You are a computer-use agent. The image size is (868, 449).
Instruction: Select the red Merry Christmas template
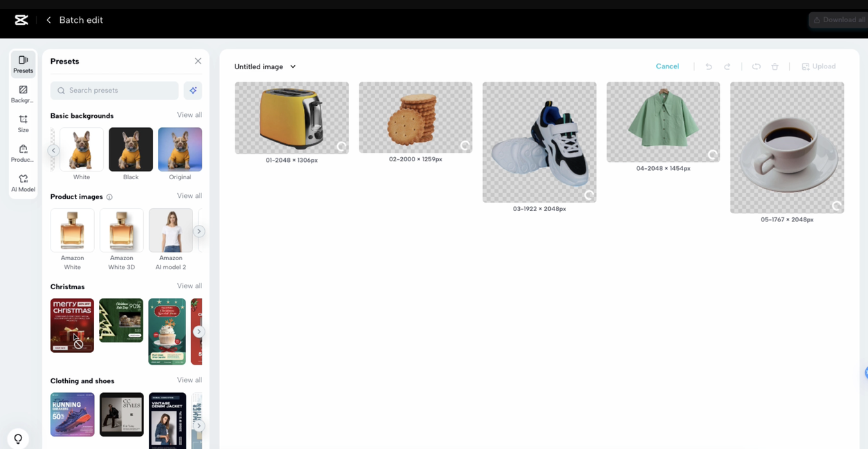pos(72,325)
